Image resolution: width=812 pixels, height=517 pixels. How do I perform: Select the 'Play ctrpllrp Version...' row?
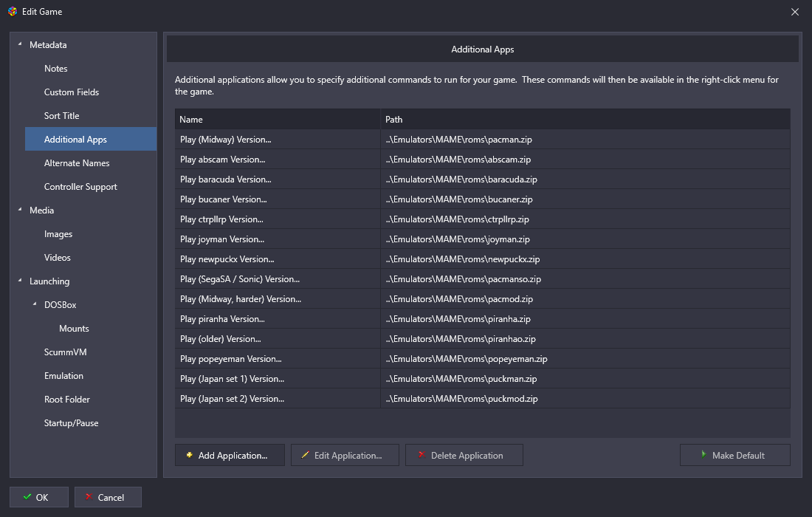click(x=483, y=219)
